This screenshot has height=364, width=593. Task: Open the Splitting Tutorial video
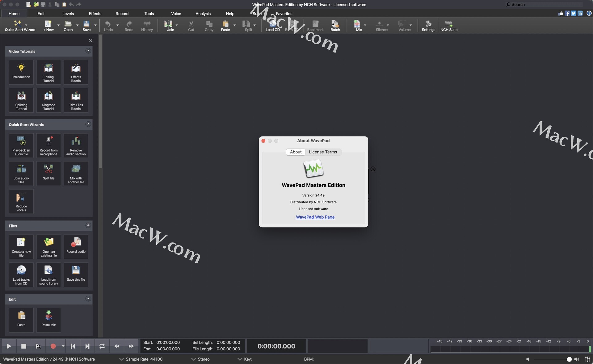point(21,100)
